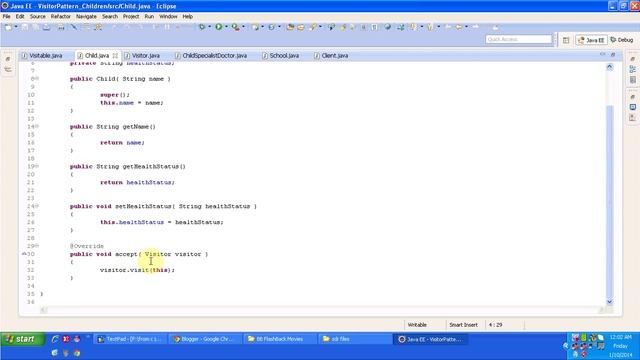Open the Window menu
This screenshot has width=640, height=360.
point(168,16)
